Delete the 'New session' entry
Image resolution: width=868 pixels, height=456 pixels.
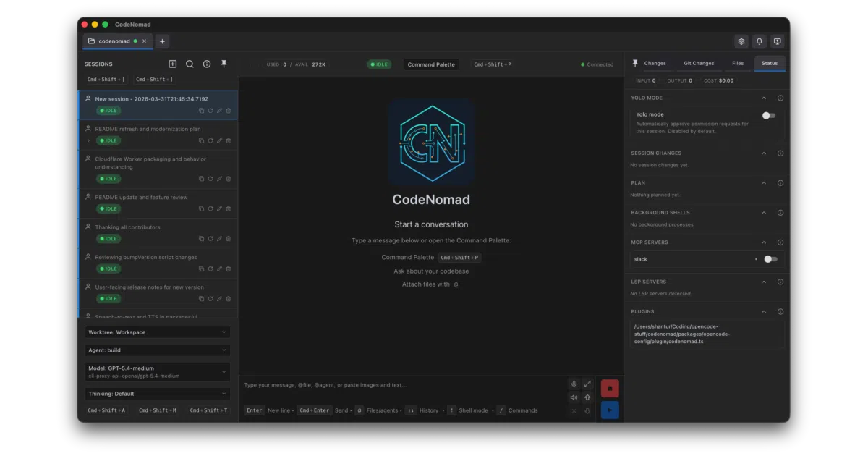(x=229, y=111)
